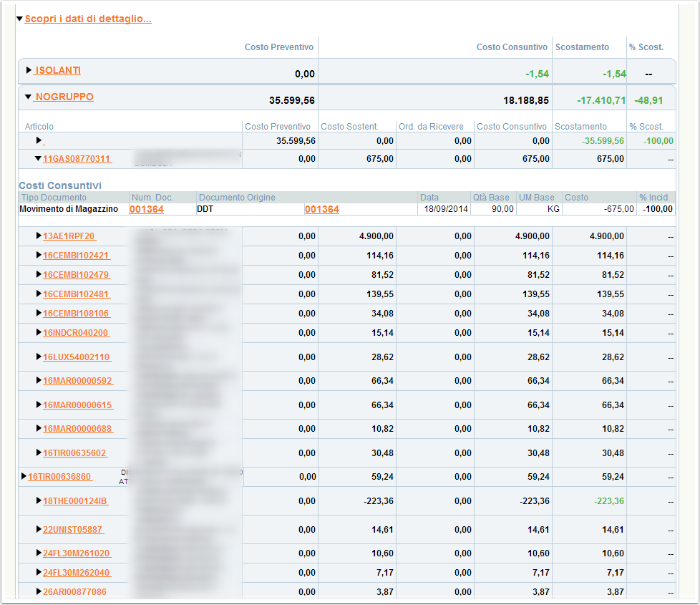Collapse the 11GAS08770311 article row arrow
This screenshot has height=605, width=700.
pyautogui.click(x=39, y=159)
